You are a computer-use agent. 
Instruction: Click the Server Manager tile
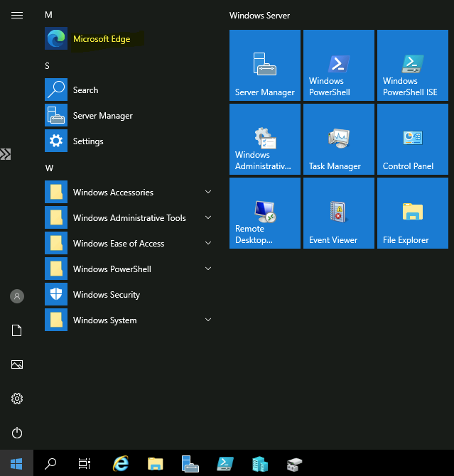(x=265, y=65)
